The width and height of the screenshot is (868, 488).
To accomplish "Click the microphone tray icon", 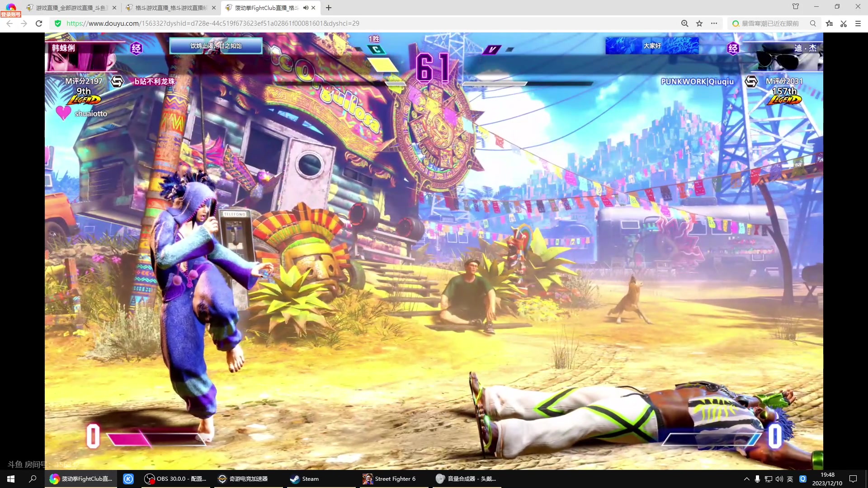I will pyautogui.click(x=757, y=479).
